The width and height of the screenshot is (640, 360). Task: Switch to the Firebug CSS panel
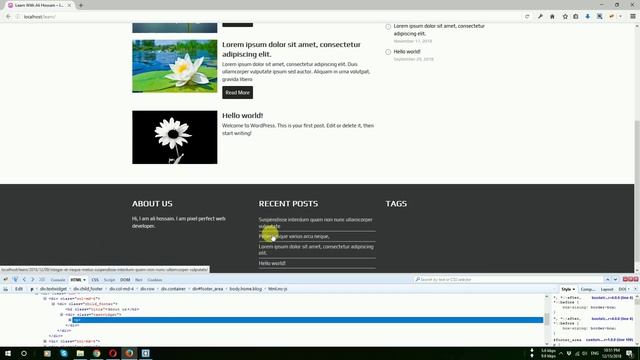tap(95, 280)
